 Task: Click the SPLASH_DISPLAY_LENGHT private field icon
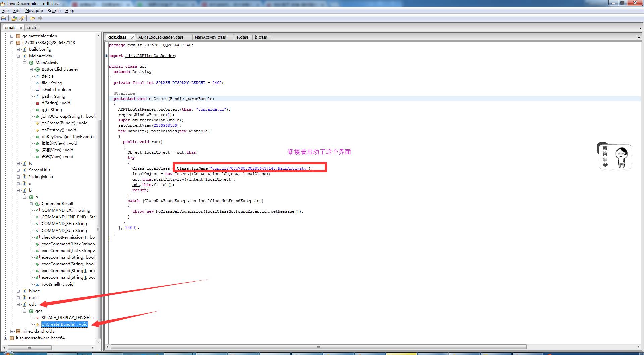point(38,318)
